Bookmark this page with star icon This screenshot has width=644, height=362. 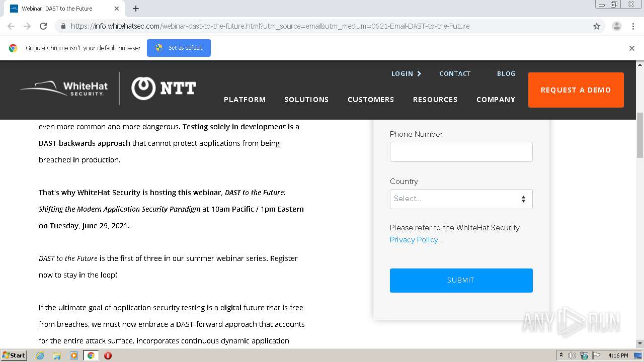tap(597, 26)
